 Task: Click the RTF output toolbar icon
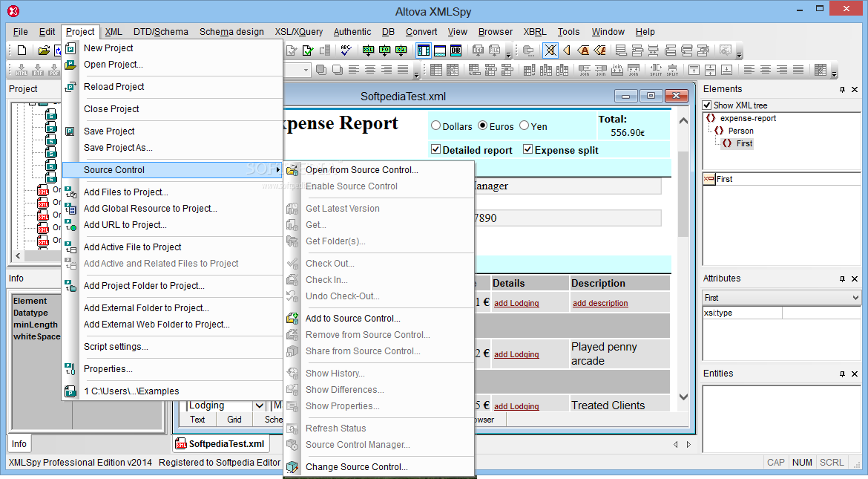[38, 70]
